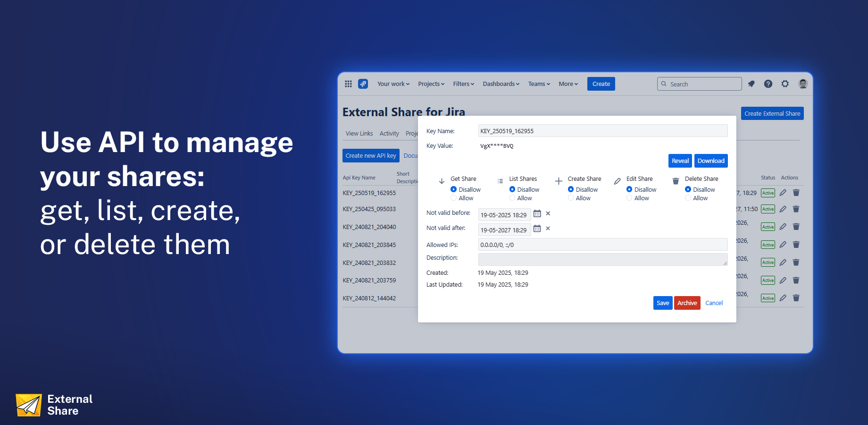Screen dimensions: 868x425
Task: Edit key KEY_250519_162955 with pencil icon
Action: click(783, 193)
